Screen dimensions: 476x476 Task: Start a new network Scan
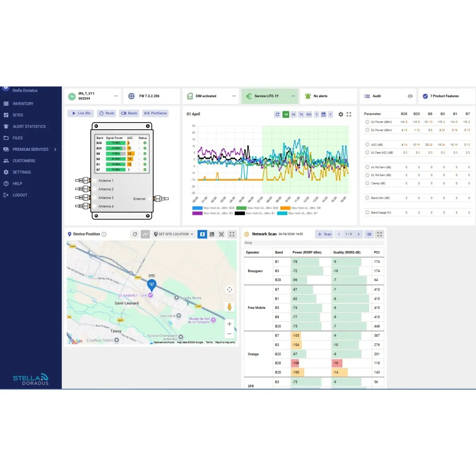point(324,234)
